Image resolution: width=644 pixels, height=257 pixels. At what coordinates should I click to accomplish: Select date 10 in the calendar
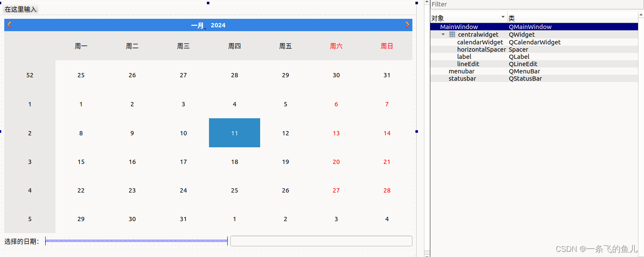183,133
